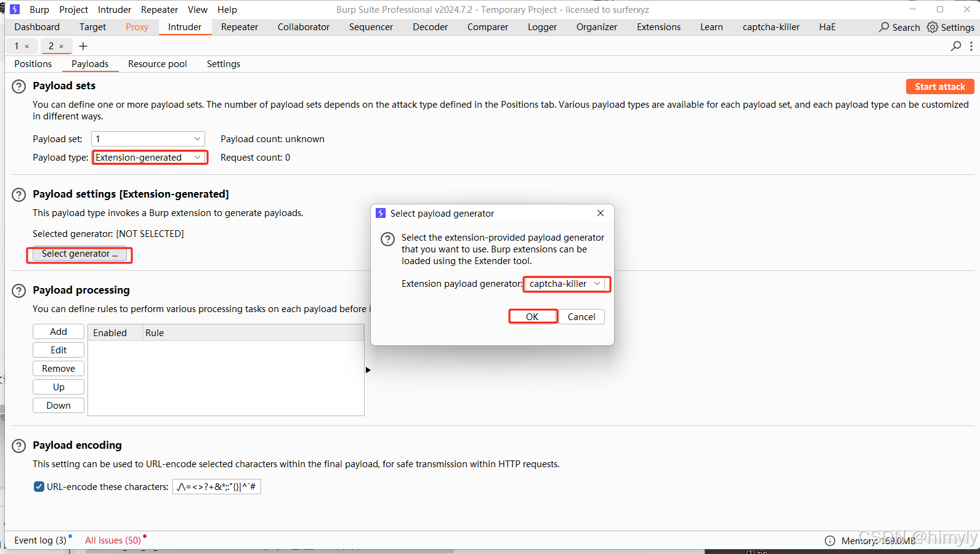Switch to the Proxy tab

pyautogui.click(x=137, y=27)
